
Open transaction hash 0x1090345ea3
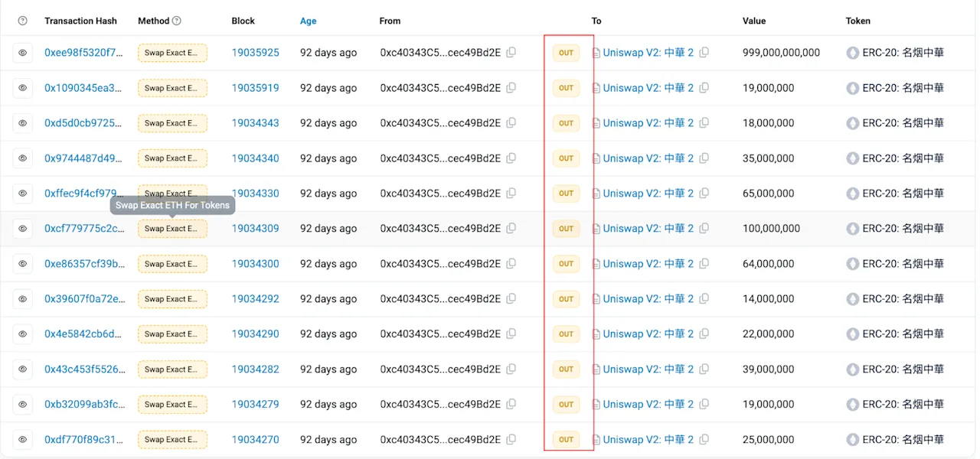click(x=83, y=88)
